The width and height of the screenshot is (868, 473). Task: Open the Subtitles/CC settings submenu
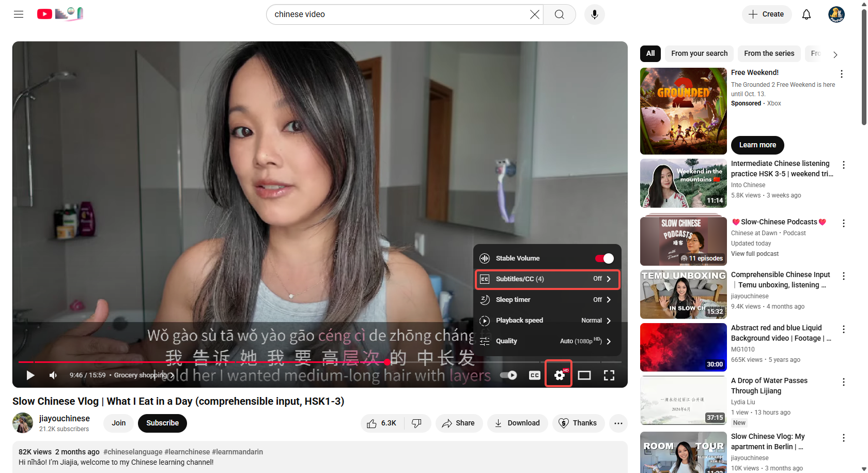tap(547, 279)
